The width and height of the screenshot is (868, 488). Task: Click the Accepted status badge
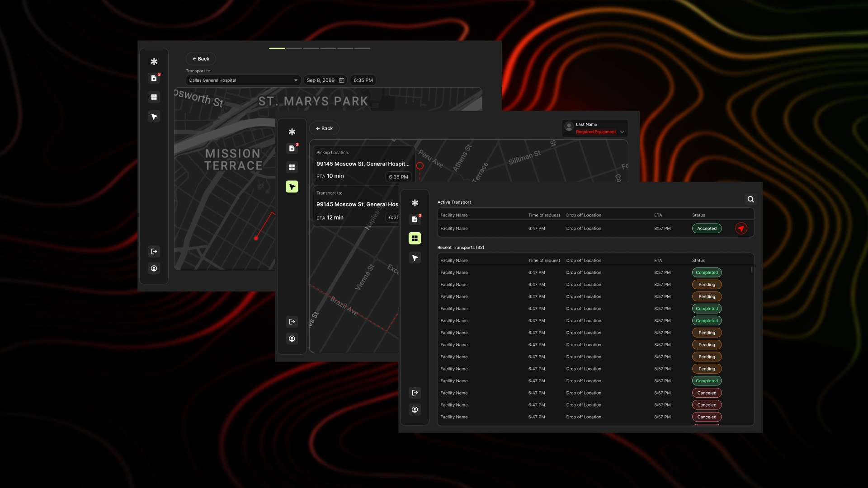[707, 229]
